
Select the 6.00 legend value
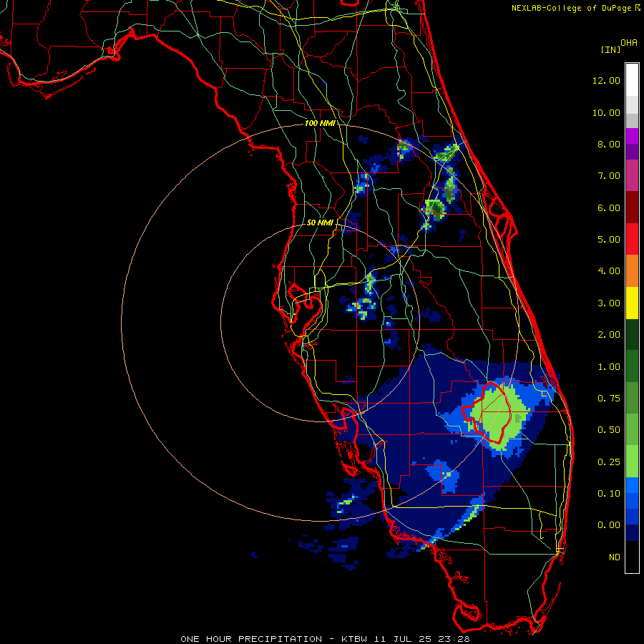pos(609,208)
